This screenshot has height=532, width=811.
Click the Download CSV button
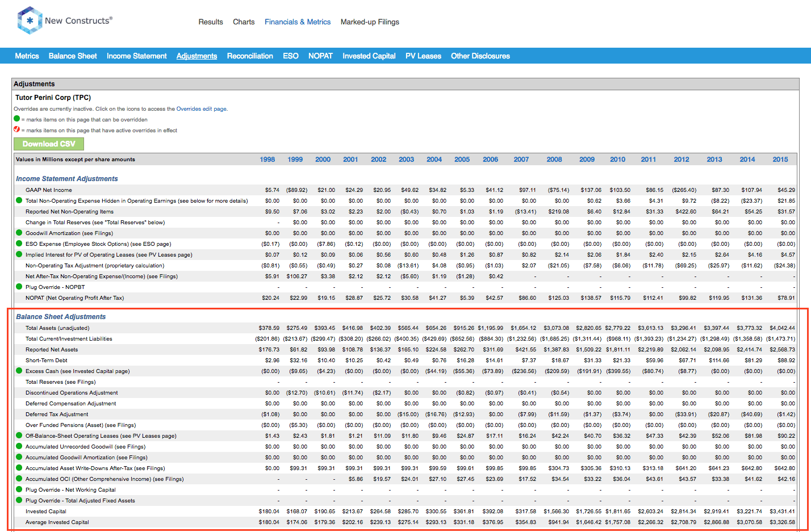pyautogui.click(x=49, y=144)
